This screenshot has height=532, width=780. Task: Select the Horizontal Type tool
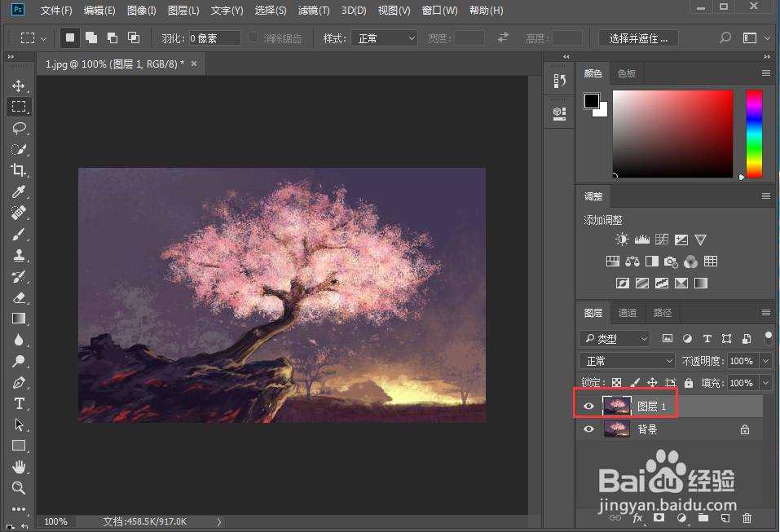(x=19, y=403)
